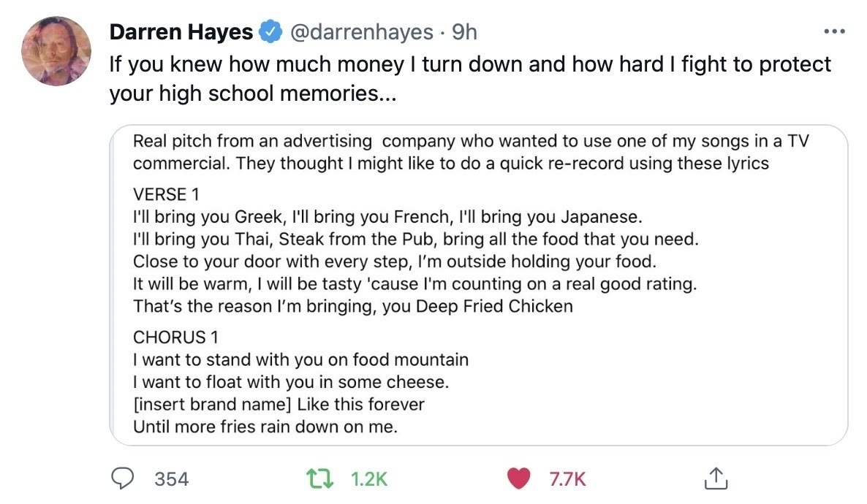Click the blue verified badge
Screen dimensions: 867x504
[x=272, y=33]
